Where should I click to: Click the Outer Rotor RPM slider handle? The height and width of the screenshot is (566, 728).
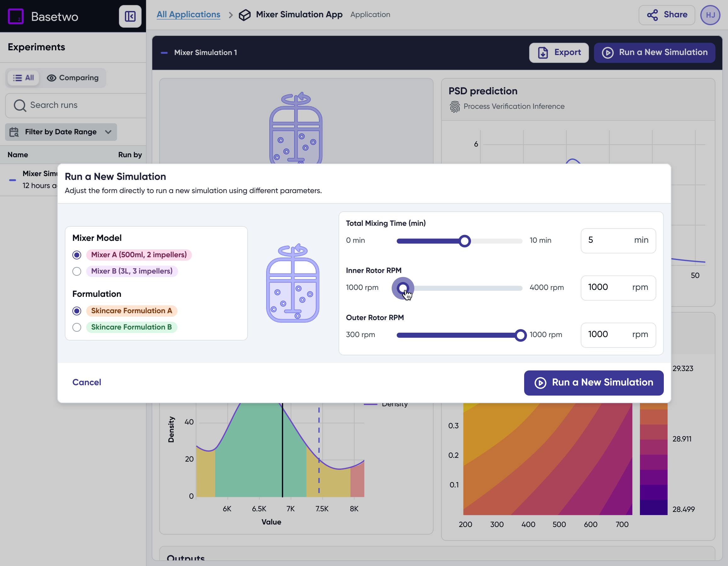point(520,335)
